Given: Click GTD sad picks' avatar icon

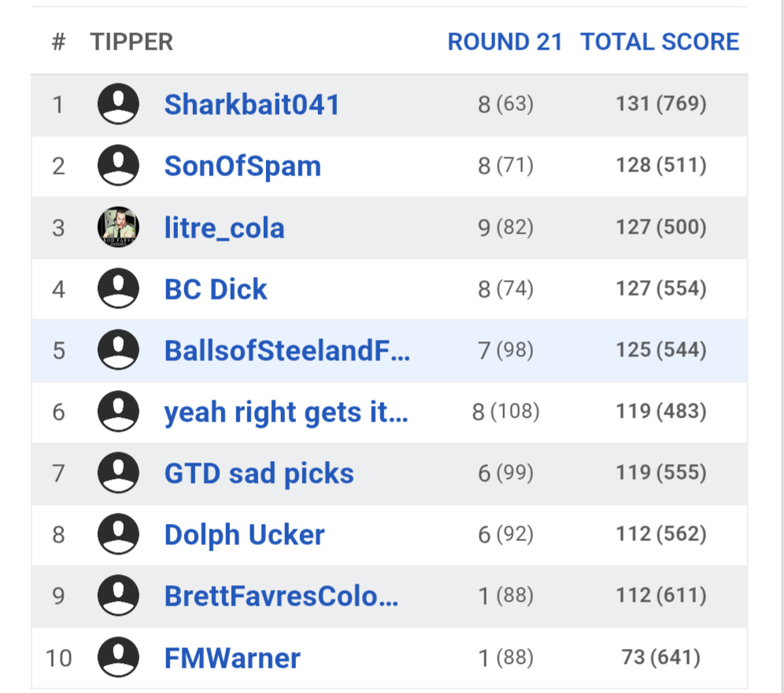Looking at the screenshot, I should click(118, 473).
